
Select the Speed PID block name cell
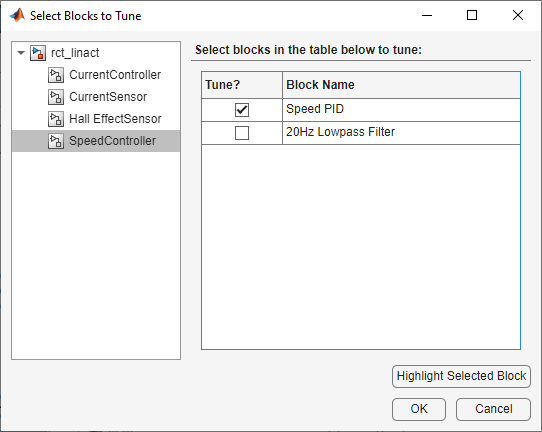coord(401,110)
